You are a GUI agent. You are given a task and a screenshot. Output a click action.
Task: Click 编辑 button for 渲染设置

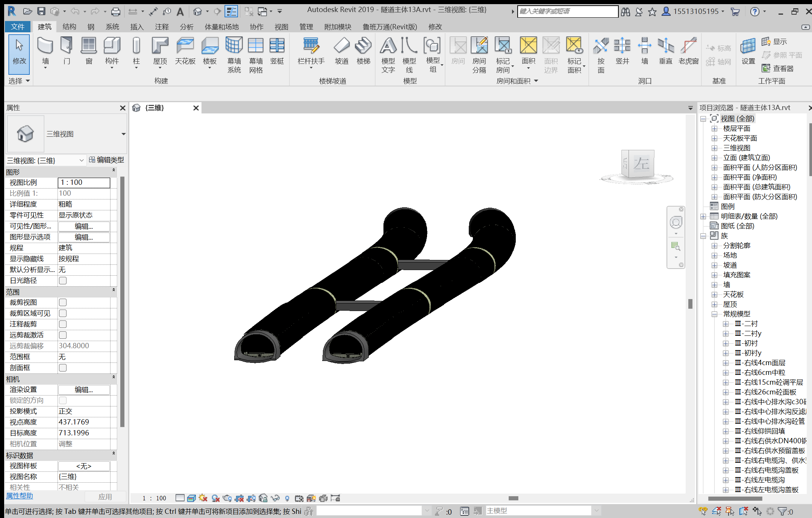coord(84,390)
